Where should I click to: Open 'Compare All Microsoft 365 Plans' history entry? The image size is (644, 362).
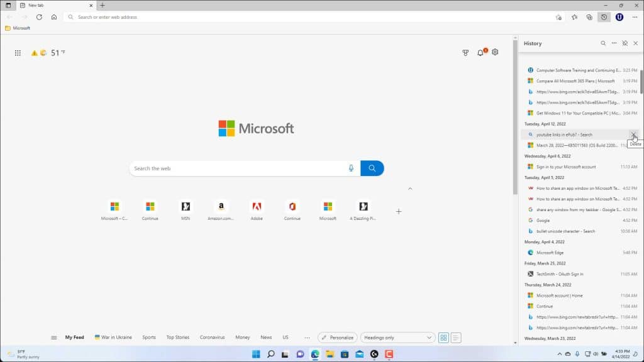(x=581, y=81)
